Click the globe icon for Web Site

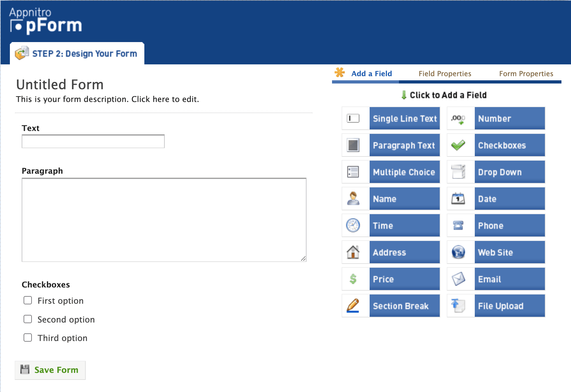tap(458, 252)
